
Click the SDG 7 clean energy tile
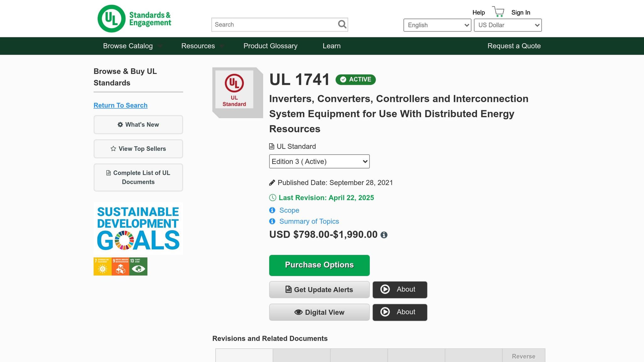[103, 266]
